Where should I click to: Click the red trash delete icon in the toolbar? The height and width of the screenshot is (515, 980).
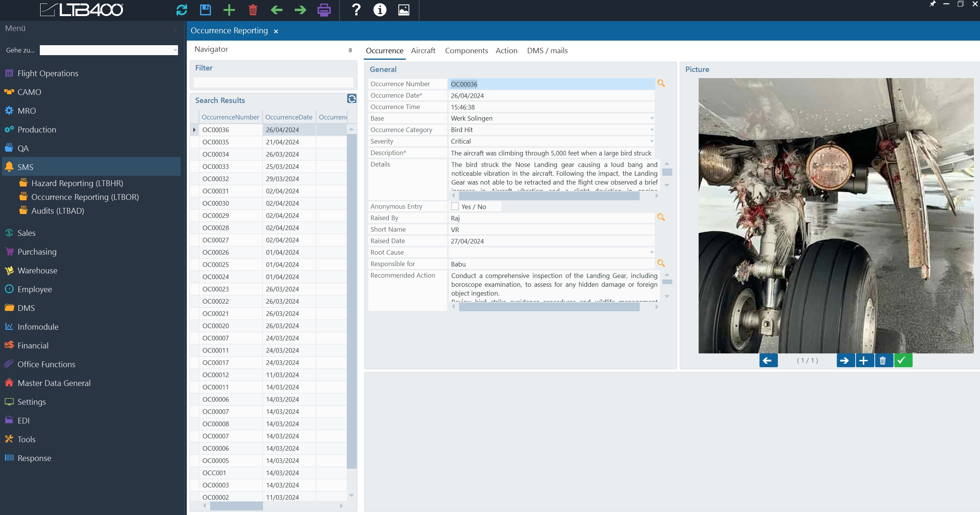(253, 10)
